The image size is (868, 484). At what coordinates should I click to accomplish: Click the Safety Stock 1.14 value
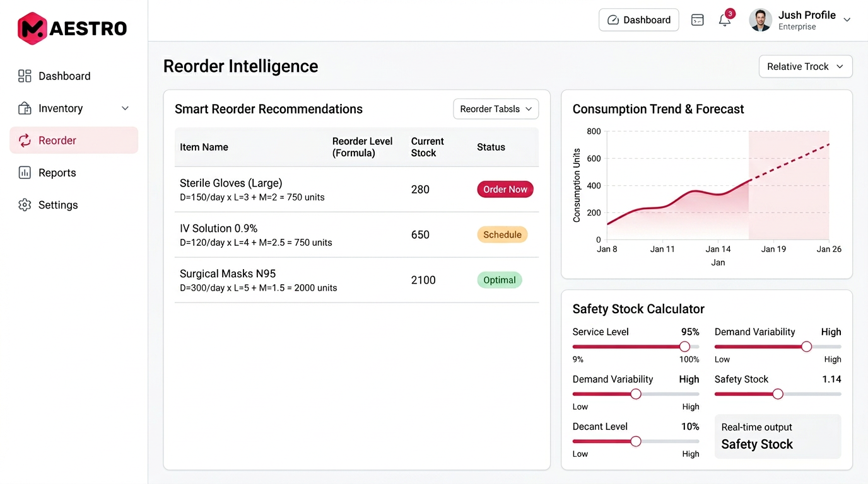tap(831, 379)
